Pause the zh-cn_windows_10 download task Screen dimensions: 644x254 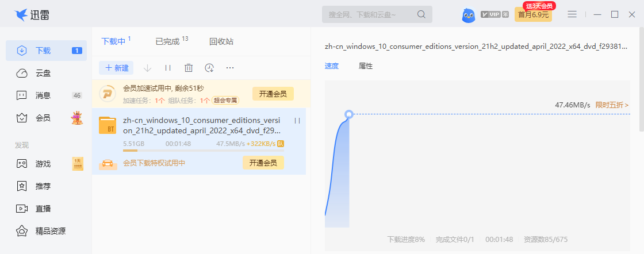click(x=297, y=121)
